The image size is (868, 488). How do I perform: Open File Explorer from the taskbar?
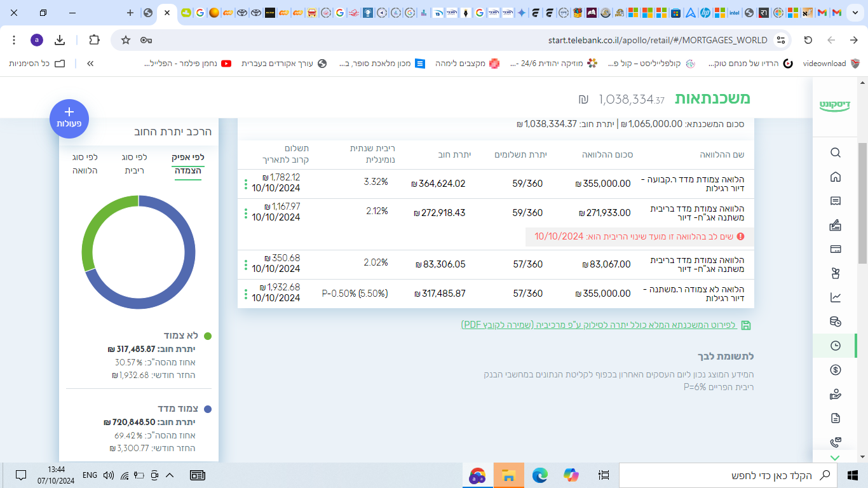pos(508,475)
